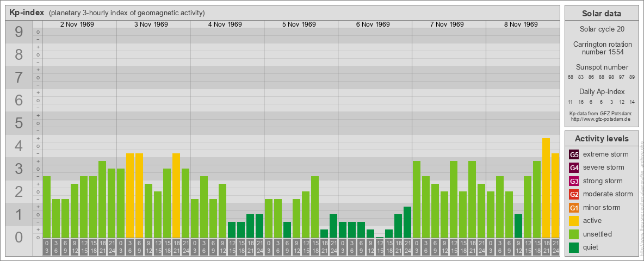
Task: Click the '21 24' hour label under 8 Nov
Action: 555,247
